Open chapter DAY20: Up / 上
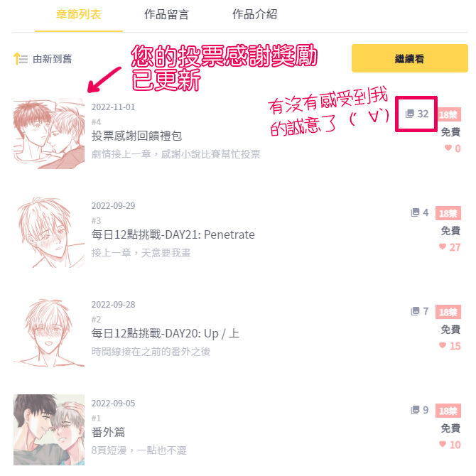 pos(166,333)
